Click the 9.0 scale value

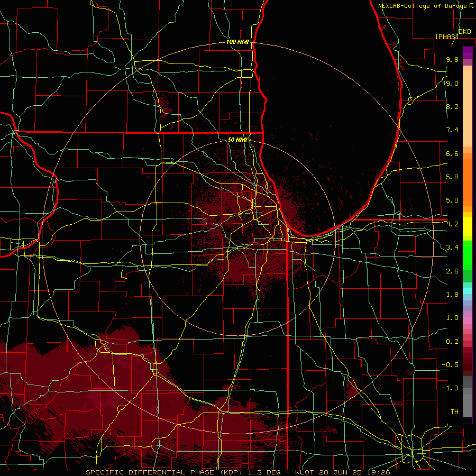click(x=452, y=83)
